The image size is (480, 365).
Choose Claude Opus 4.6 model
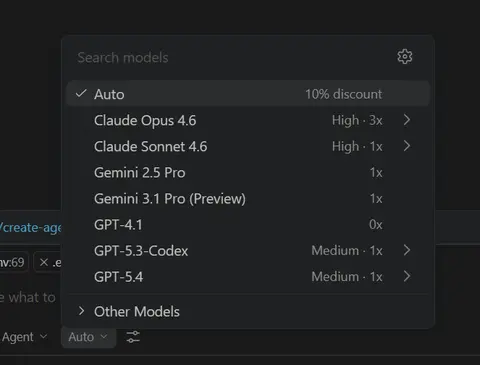[x=248, y=120]
